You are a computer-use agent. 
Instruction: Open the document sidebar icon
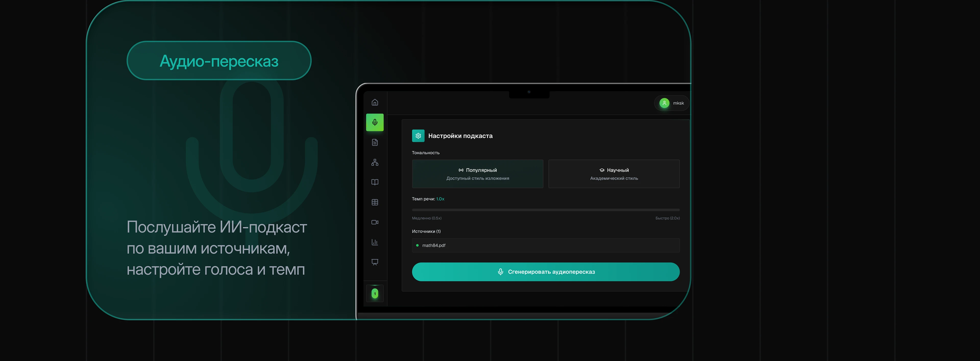coord(375,143)
